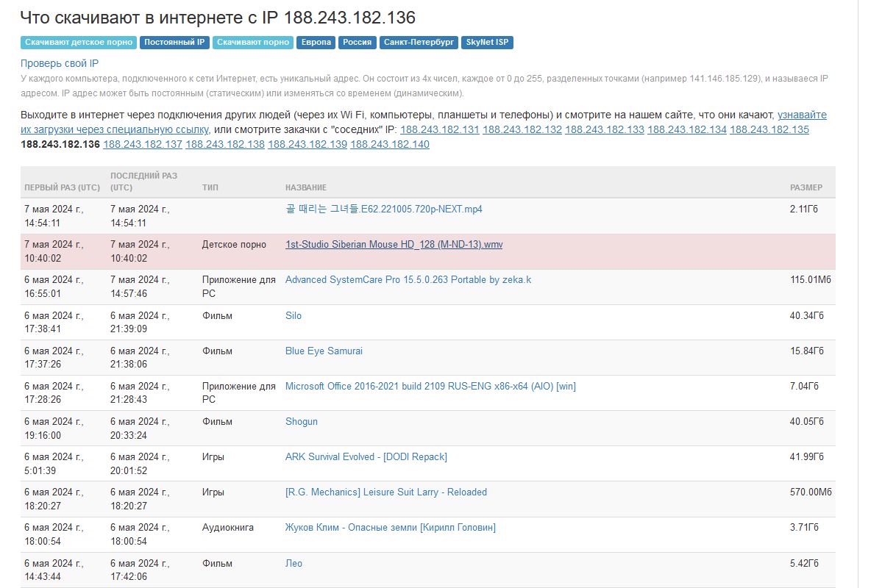
Task: Open neighbor IP 188.243.182.132
Action: [522, 129]
